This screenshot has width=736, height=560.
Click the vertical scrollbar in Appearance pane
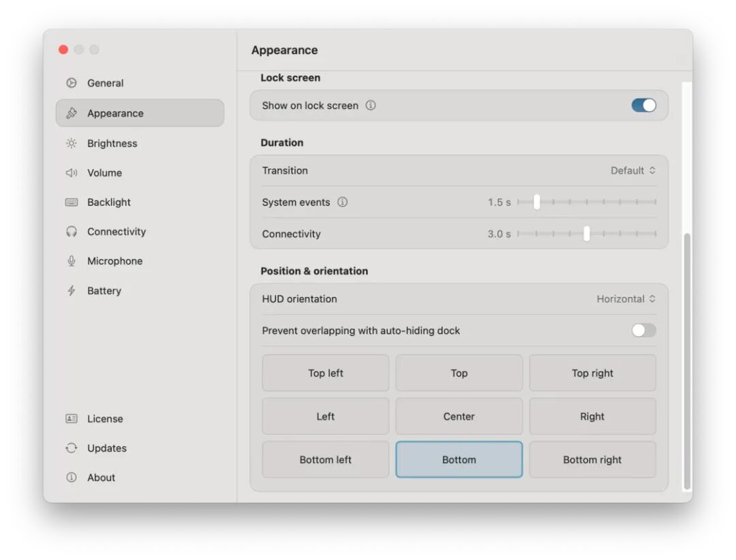[687, 362]
